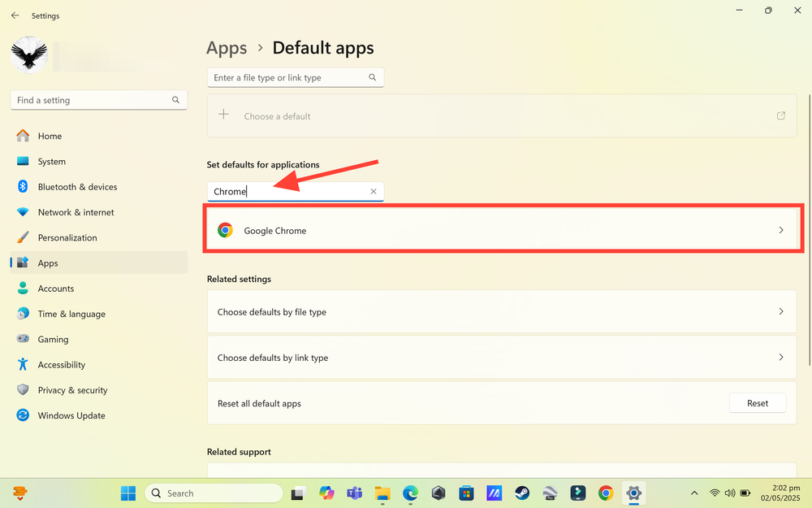Open the Google Chrome default app entry
The height and width of the screenshot is (508, 812).
point(502,230)
